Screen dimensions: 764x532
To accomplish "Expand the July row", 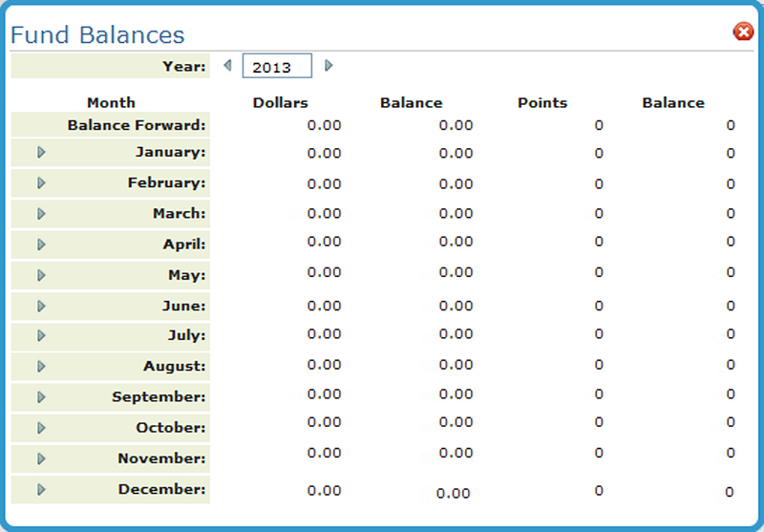I will pyautogui.click(x=41, y=335).
